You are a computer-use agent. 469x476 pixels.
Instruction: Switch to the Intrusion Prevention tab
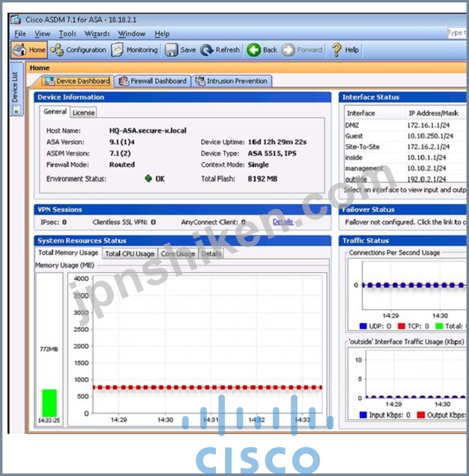click(232, 81)
